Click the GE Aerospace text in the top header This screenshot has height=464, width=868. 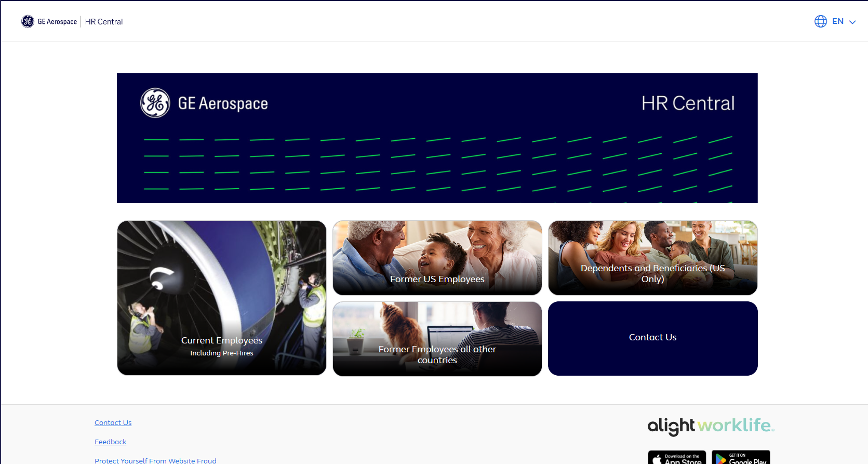[x=57, y=22]
